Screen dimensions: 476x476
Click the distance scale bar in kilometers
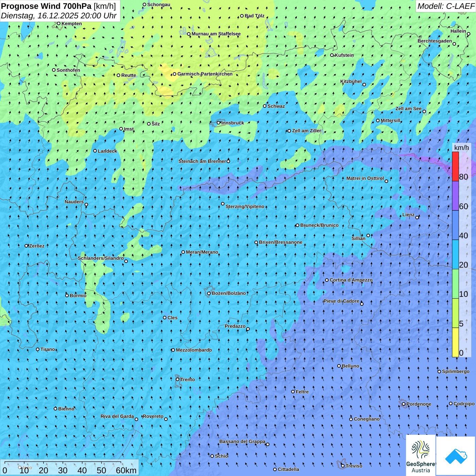pos(69,468)
